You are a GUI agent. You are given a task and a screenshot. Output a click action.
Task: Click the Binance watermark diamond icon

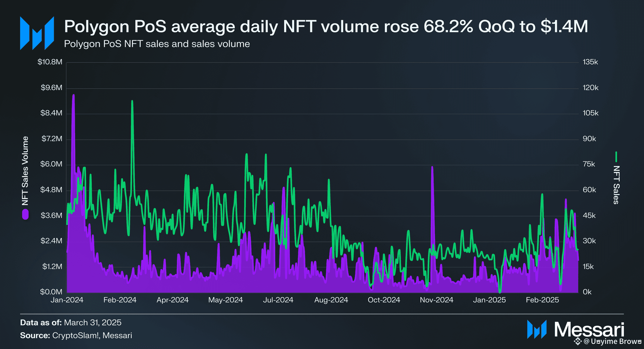pos(578,341)
